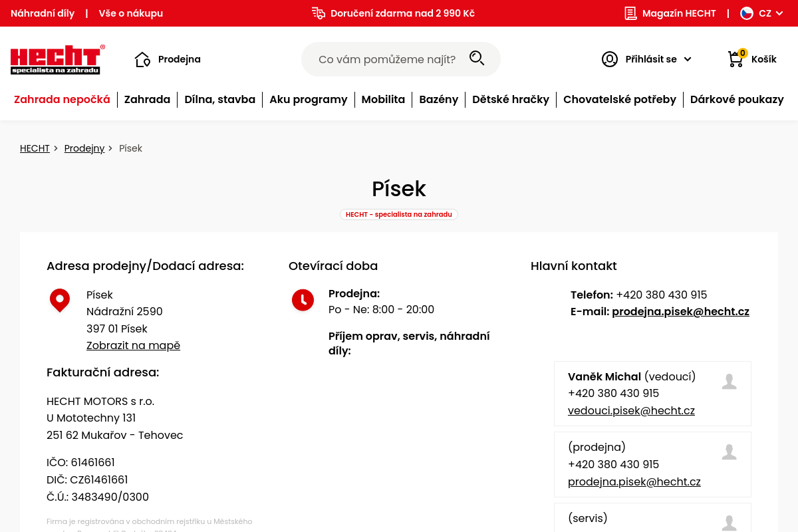Click the Otevírací doba heading
Image resolution: width=798 pixels, height=532 pixels.
(333, 266)
